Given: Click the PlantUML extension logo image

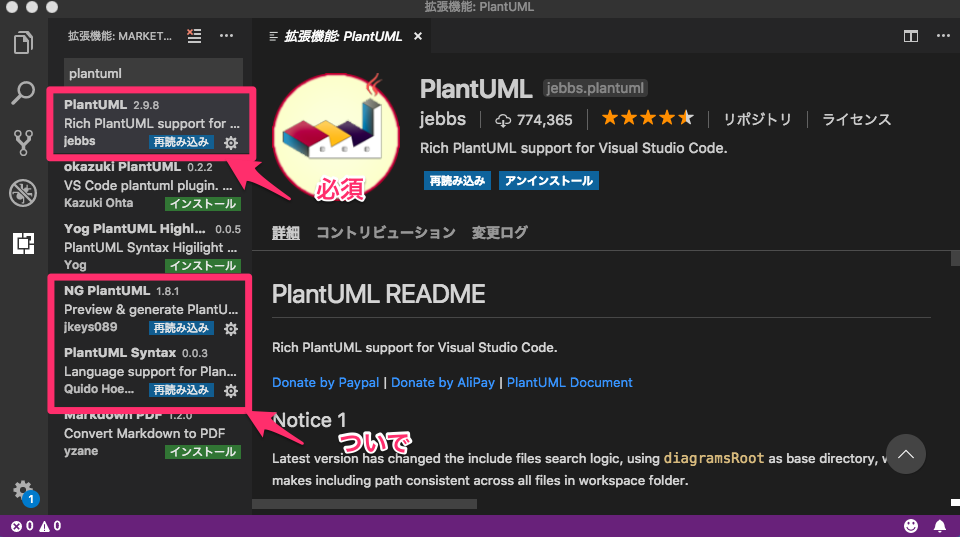Looking at the screenshot, I should [336, 137].
